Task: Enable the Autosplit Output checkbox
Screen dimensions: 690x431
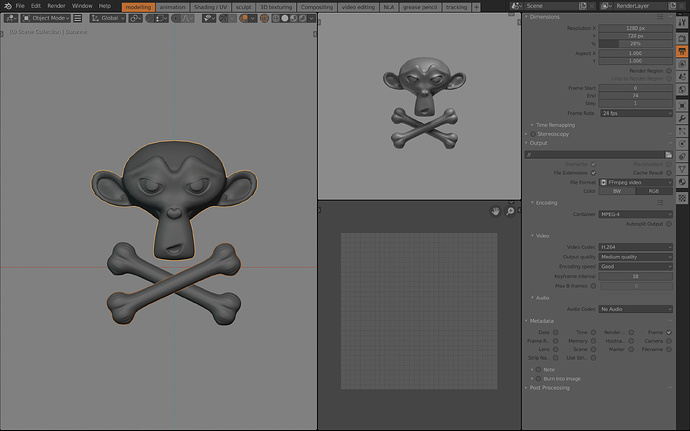Action: (669, 224)
